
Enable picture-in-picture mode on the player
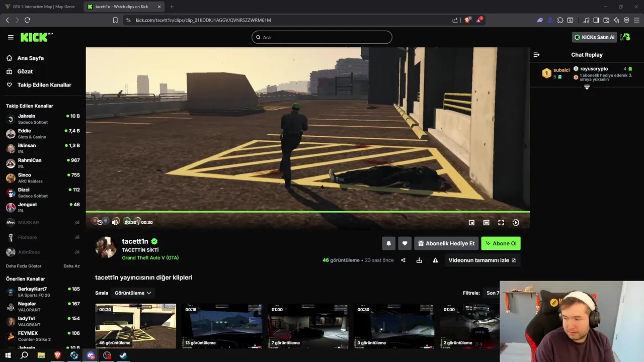point(471,222)
